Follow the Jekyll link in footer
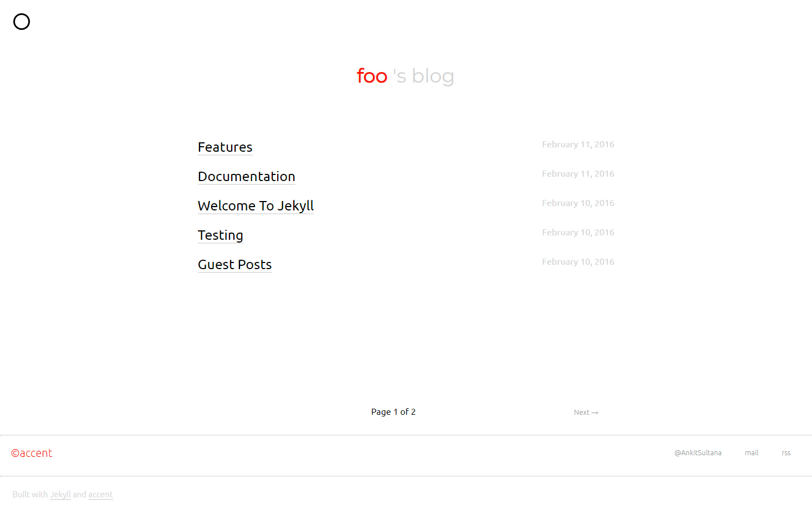Viewport: 812px width, 515px height. [60, 495]
